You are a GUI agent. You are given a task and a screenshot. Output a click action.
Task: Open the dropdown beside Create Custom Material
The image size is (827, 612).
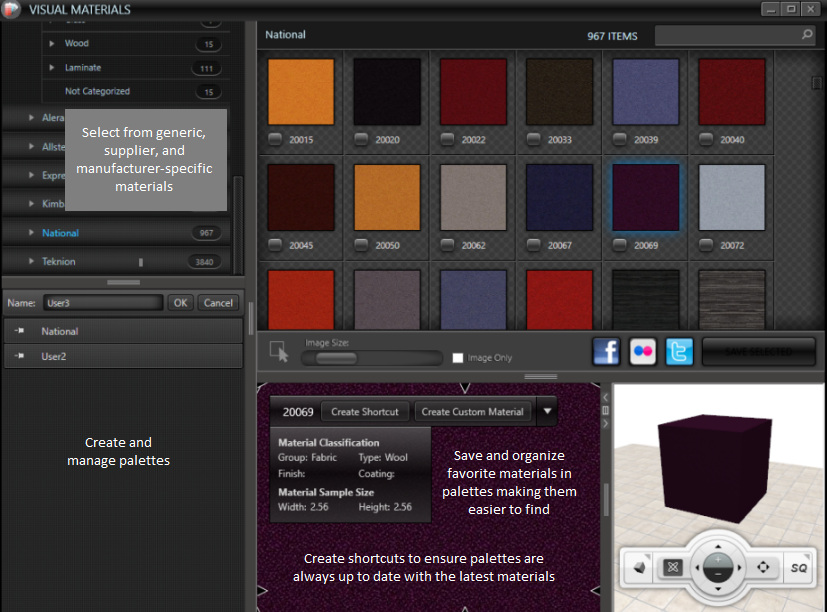[x=547, y=411]
